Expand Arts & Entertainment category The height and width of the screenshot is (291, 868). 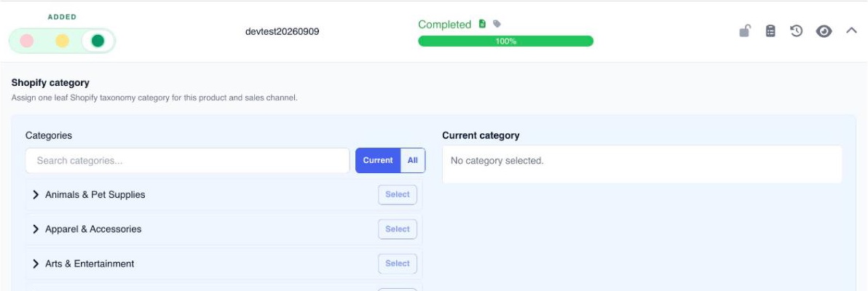pos(36,264)
